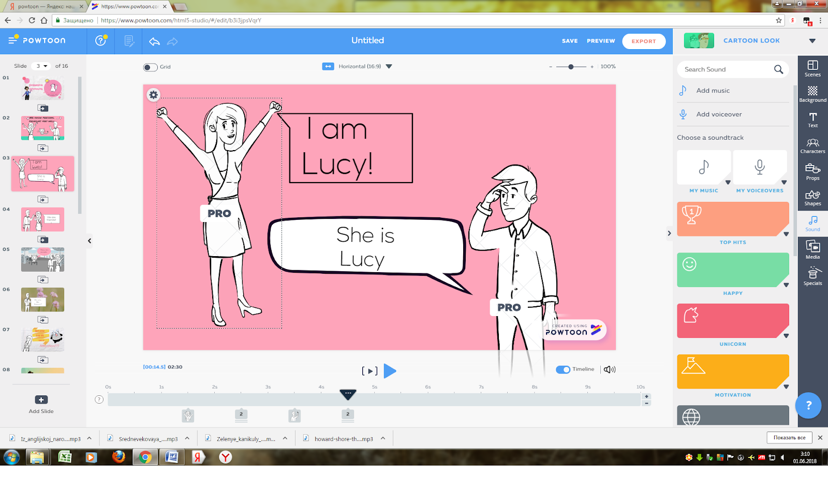Select slide 04 thumbnail
This screenshot has width=828, height=504.
click(43, 219)
